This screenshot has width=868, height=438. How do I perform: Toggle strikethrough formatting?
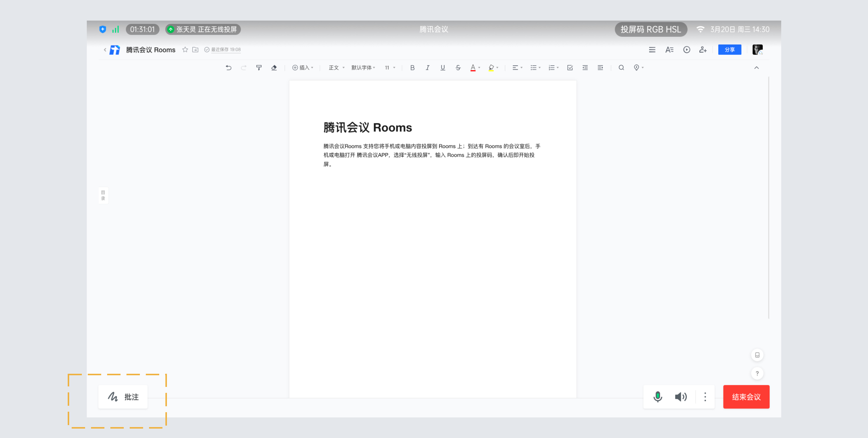pos(458,68)
